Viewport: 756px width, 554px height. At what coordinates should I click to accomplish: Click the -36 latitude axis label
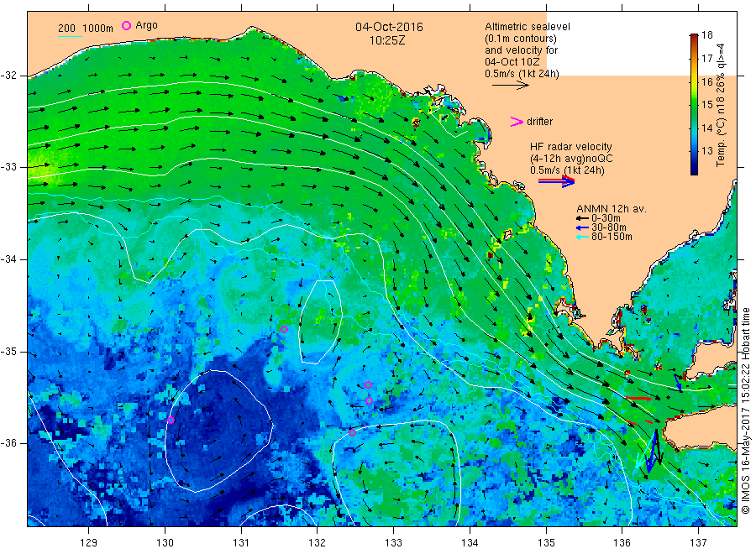coord(8,443)
